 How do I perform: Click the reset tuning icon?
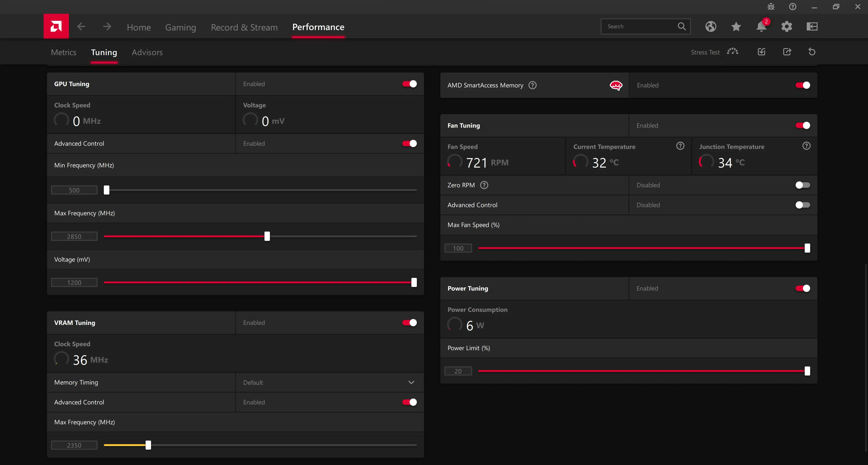pyautogui.click(x=812, y=52)
